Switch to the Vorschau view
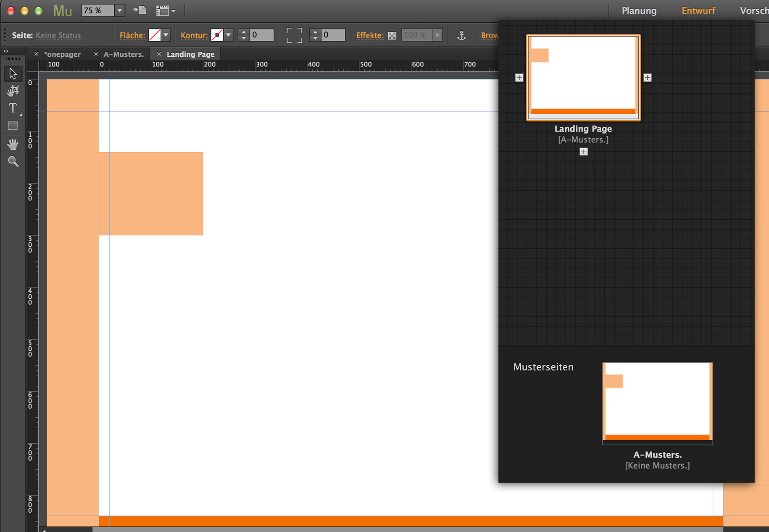 (754, 11)
